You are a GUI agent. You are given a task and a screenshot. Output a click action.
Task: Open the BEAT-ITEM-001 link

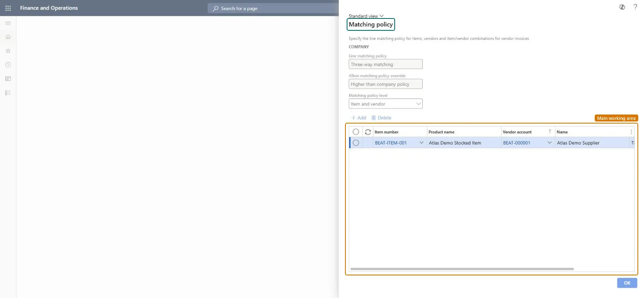pyautogui.click(x=391, y=143)
